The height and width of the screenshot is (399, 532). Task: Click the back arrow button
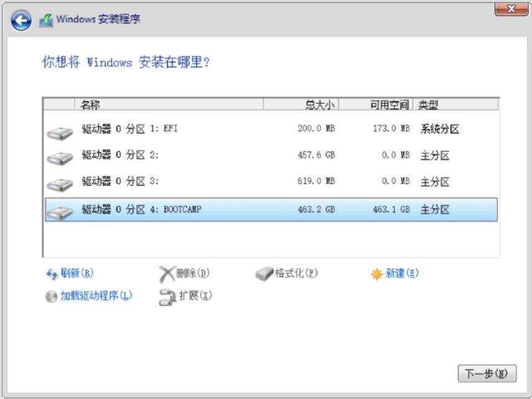point(21,20)
